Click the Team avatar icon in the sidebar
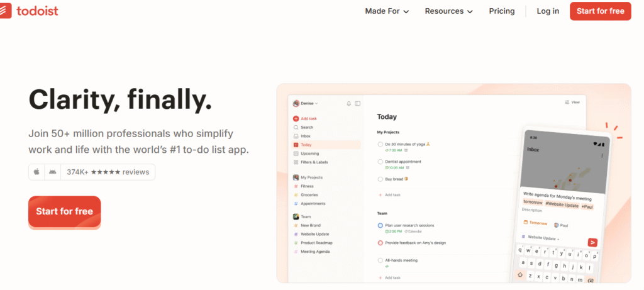The image size is (644, 290). pos(296,216)
